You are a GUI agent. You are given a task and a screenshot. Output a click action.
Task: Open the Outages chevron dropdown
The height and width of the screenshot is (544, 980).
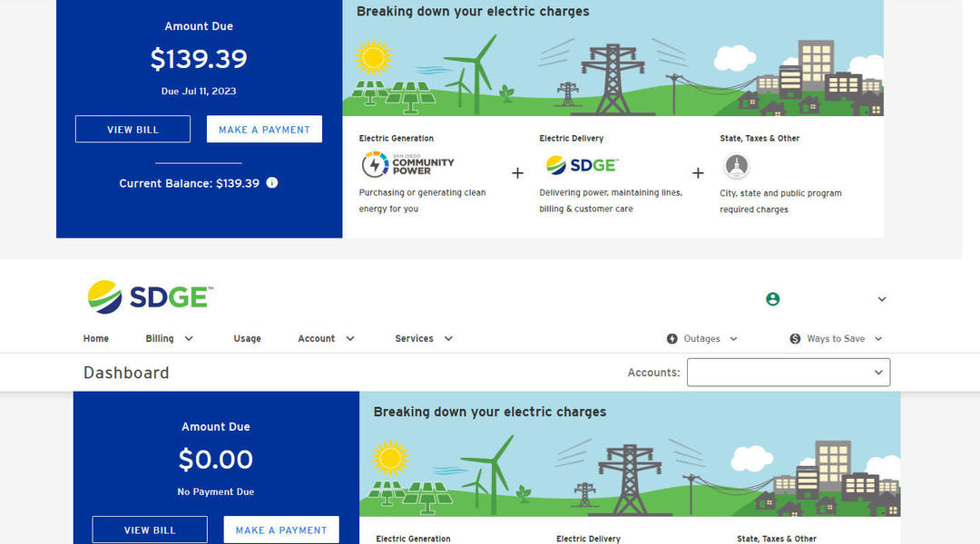[733, 339]
